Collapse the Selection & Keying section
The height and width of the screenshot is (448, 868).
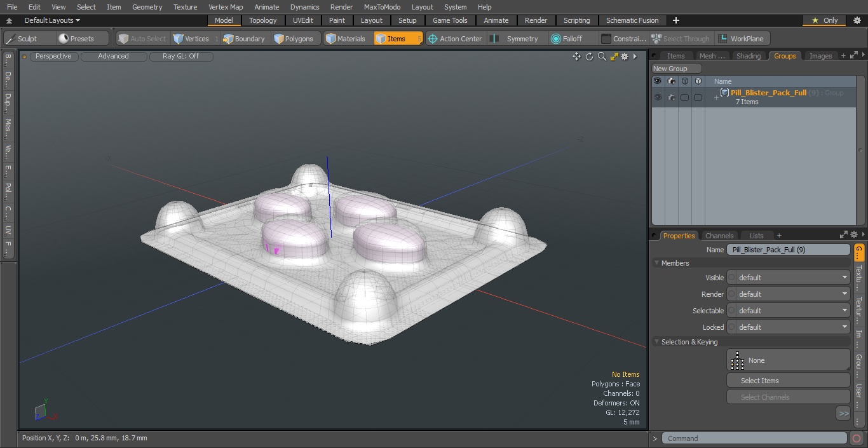point(656,342)
